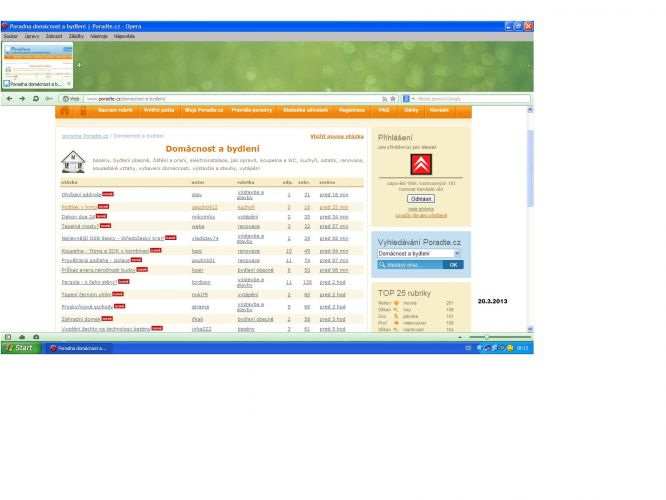Click the URL address field
This screenshot has height=500, width=666.
tap(231, 99)
